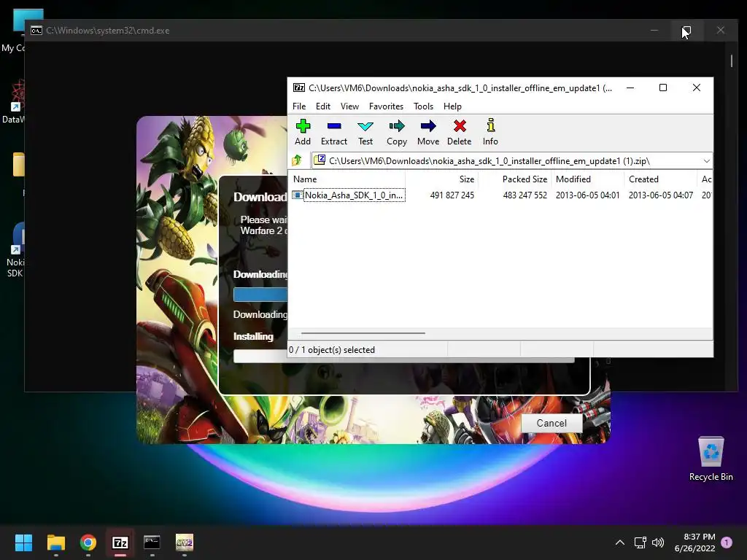Click the cmd.exe window title bar icon

point(36,31)
